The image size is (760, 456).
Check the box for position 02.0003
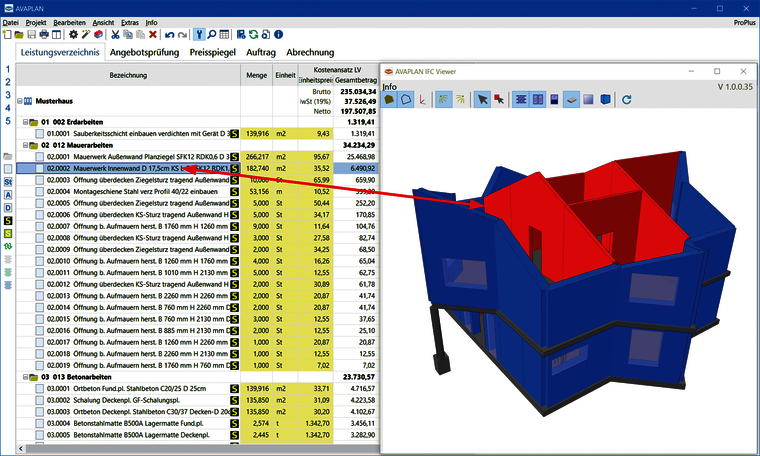click(40, 180)
